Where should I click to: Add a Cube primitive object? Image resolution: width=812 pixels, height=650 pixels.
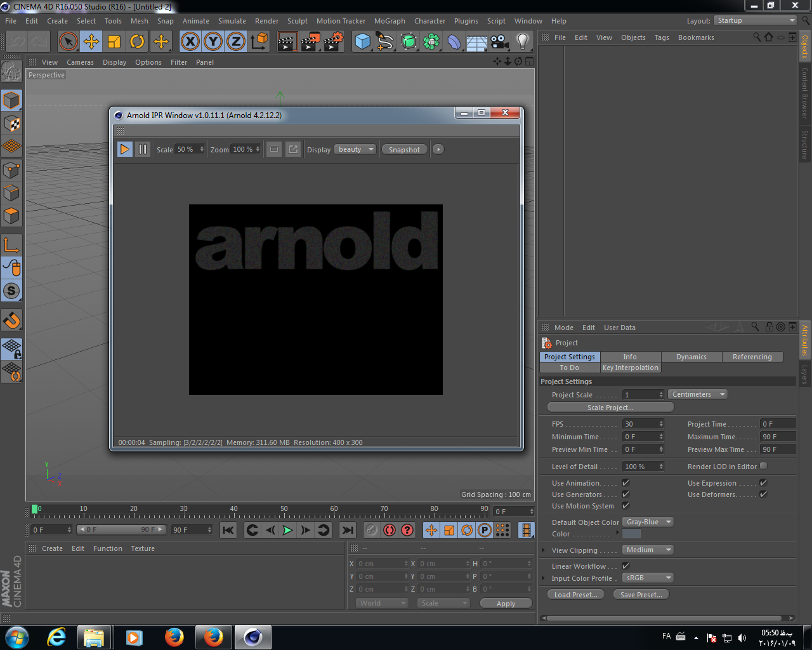(x=362, y=42)
